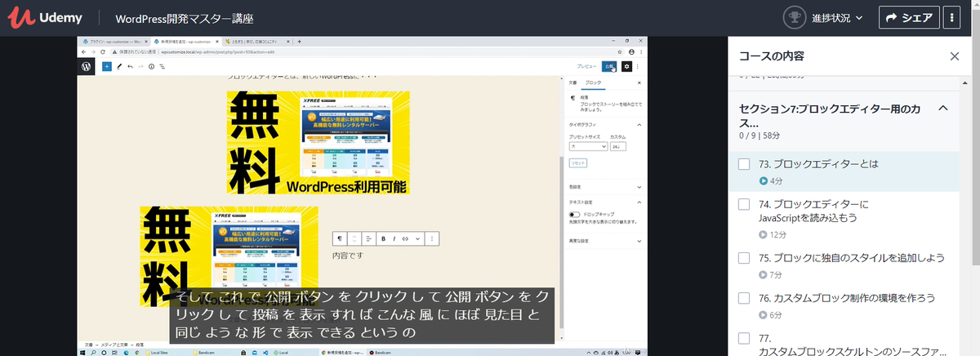Collapse the テキスト設定 panel
The width and height of the screenshot is (980, 356).
click(x=604, y=202)
